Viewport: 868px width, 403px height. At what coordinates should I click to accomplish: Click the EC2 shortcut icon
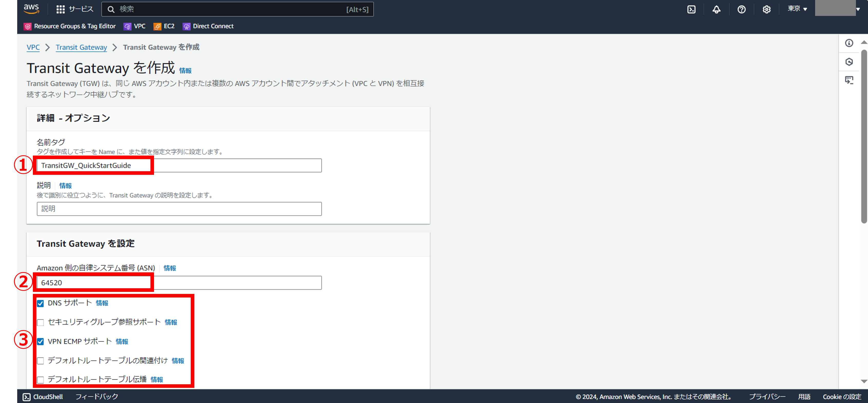(x=157, y=26)
